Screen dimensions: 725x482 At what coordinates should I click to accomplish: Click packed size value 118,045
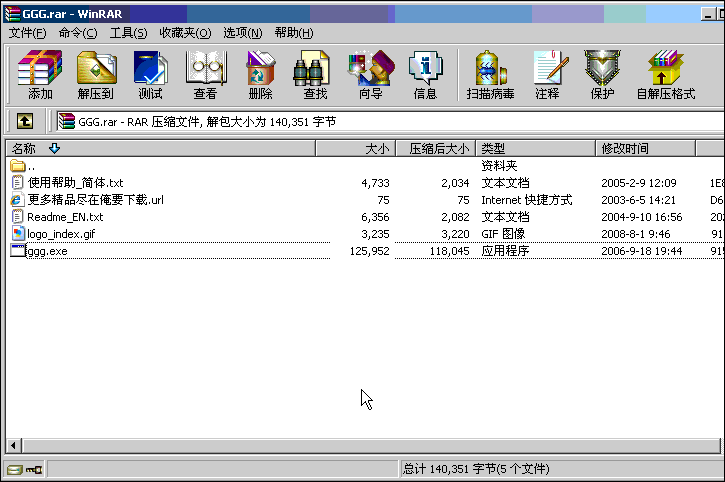pos(449,251)
